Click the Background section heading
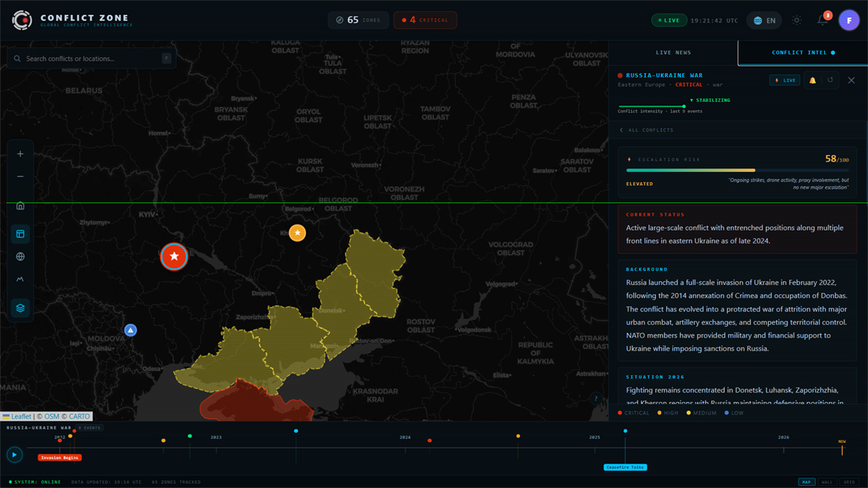Screen dimensions: 868x488 647,270
